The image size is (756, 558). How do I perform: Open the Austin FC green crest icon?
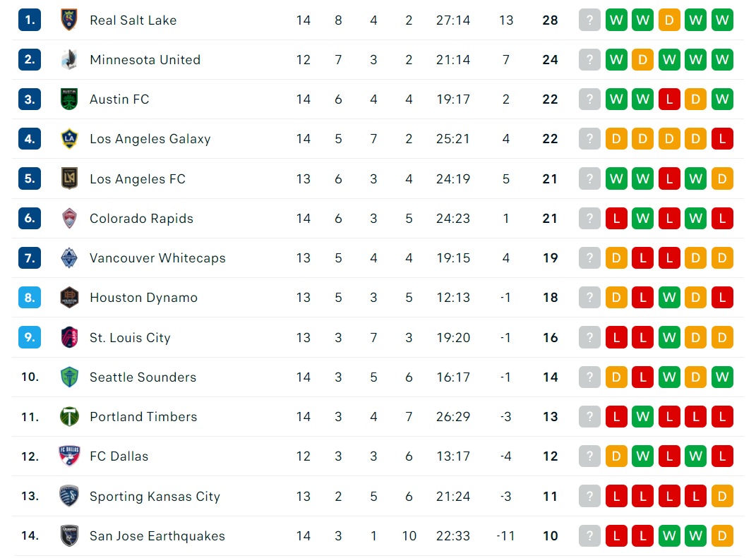click(x=69, y=99)
